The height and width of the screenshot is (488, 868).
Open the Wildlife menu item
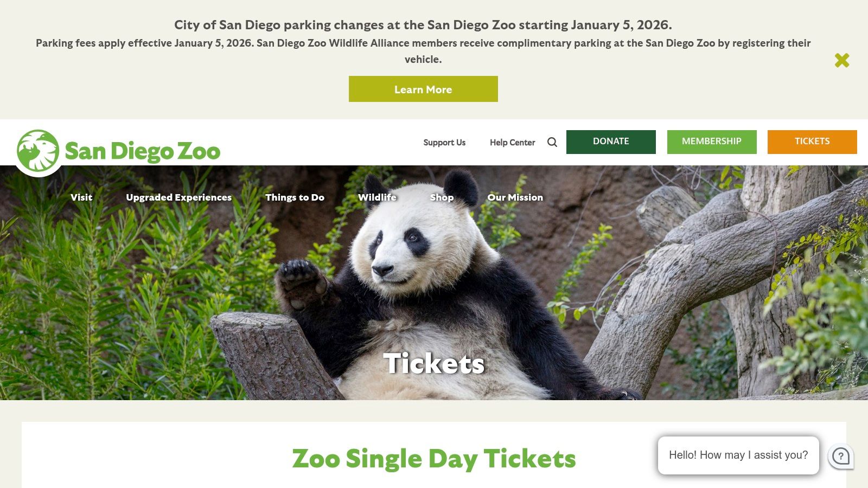point(377,197)
